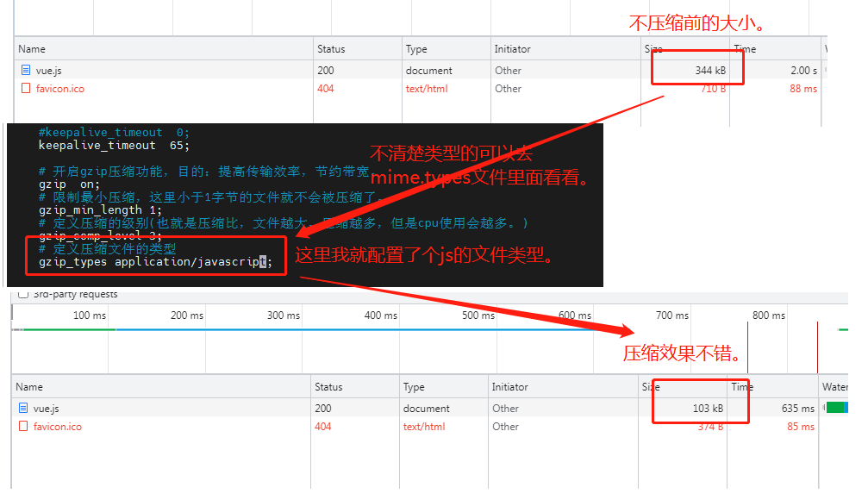Click the keepalive_timeout 65 config line

(114, 145)
